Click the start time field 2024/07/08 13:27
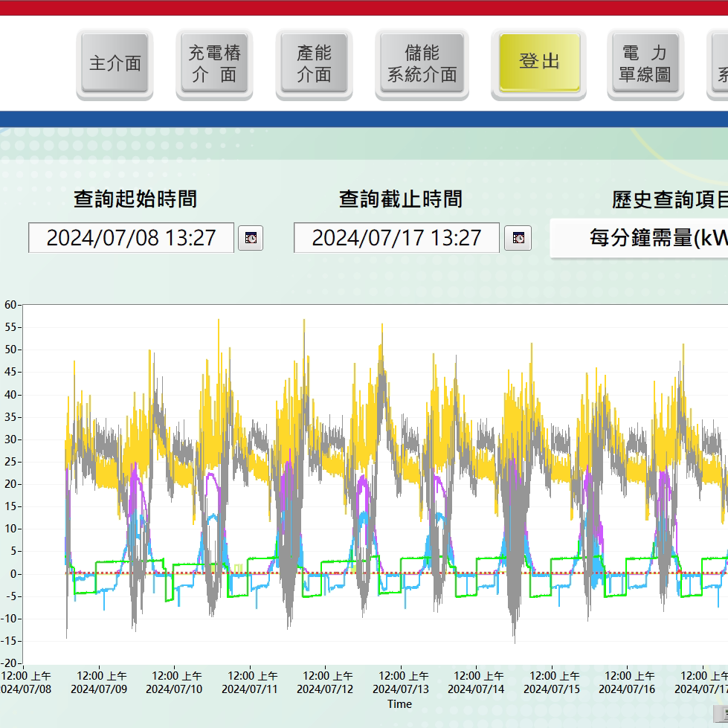The image size is (728, 728). tap(131, 238)
